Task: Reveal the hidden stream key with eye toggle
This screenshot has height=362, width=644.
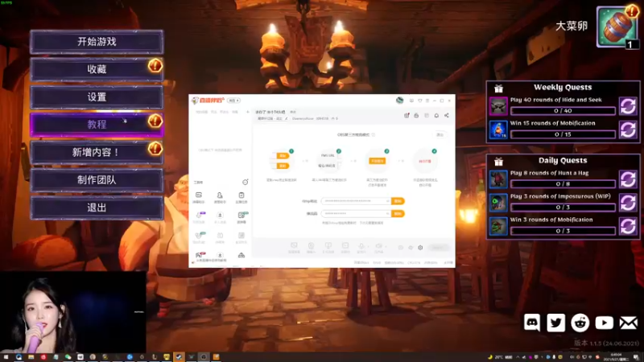Action: point(387,214)
